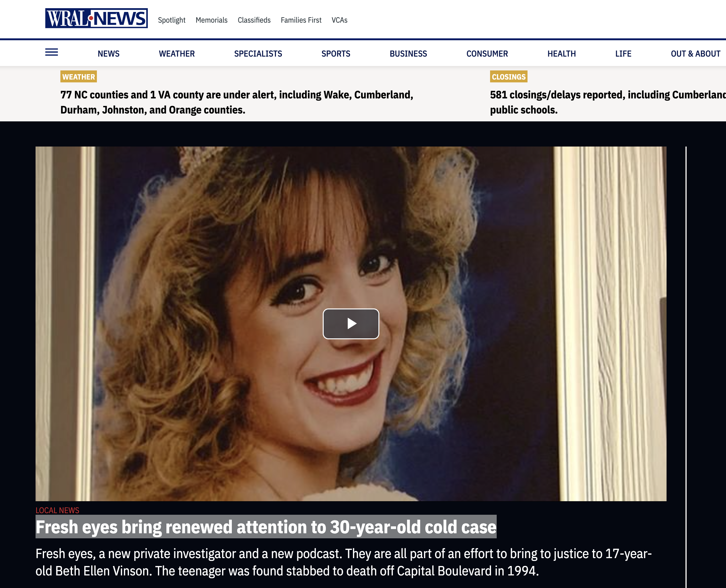Open the county weather alert headline
This screenshot has width=726, height=588.
pos(237,102)
